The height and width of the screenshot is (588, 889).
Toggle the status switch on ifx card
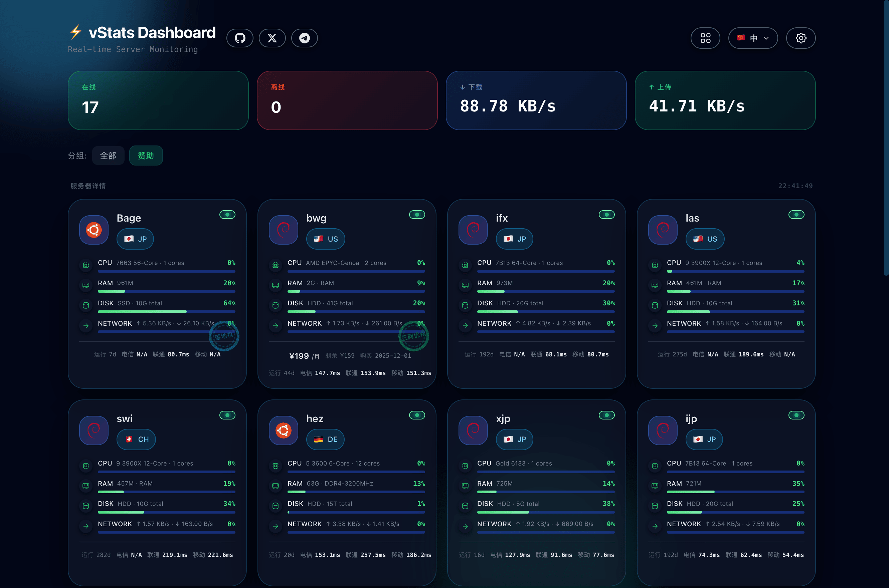pos(606,215)
